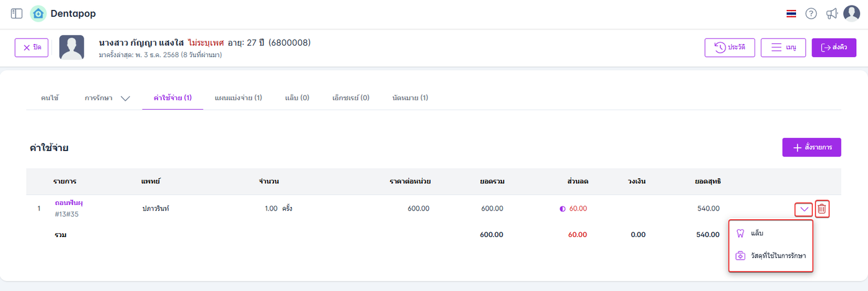Open the ประวัติ history button
Image resolution: width=868 pixels, height=291 pixels.
click(x=730, y=48)
